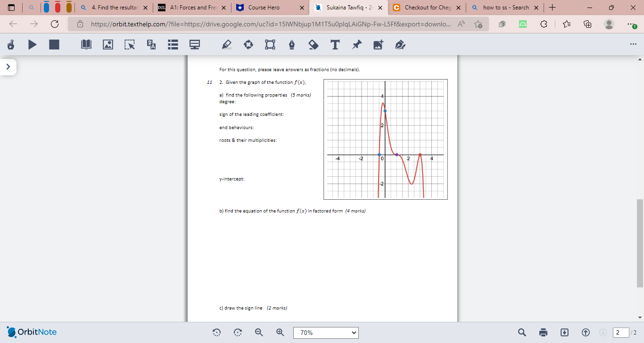Zoom out with the minus magnifier
The image size is (644, 343).
(x=259, y=333)
